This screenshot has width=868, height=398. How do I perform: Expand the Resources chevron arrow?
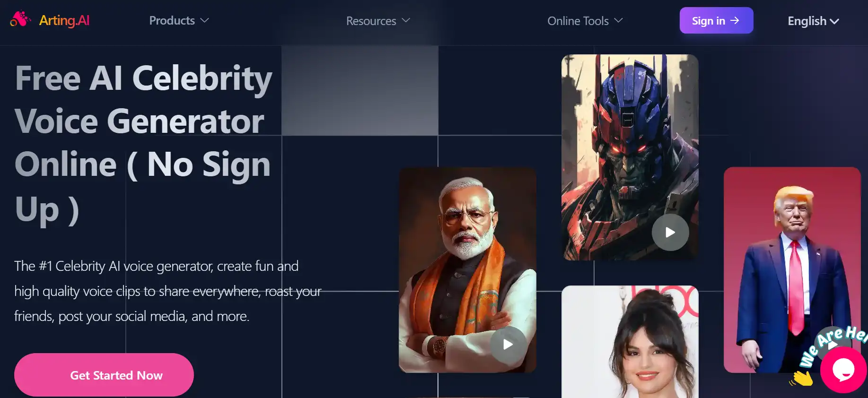tap(406, 21)
